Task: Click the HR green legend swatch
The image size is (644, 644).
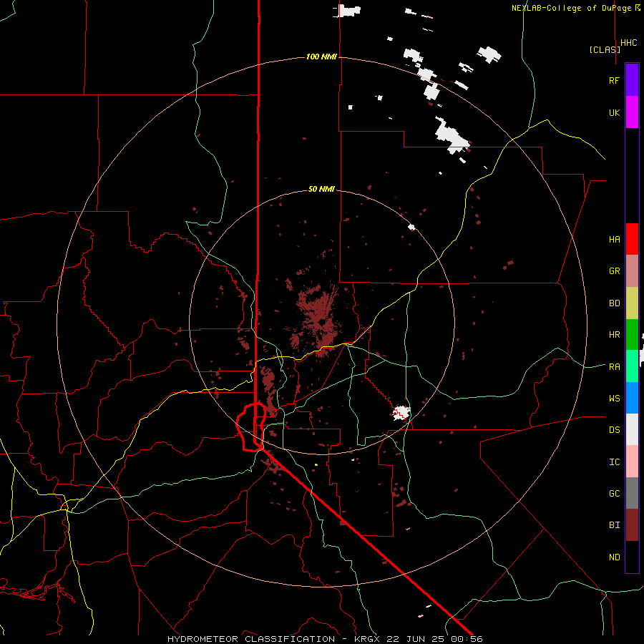Action: [x=632, y=335]
